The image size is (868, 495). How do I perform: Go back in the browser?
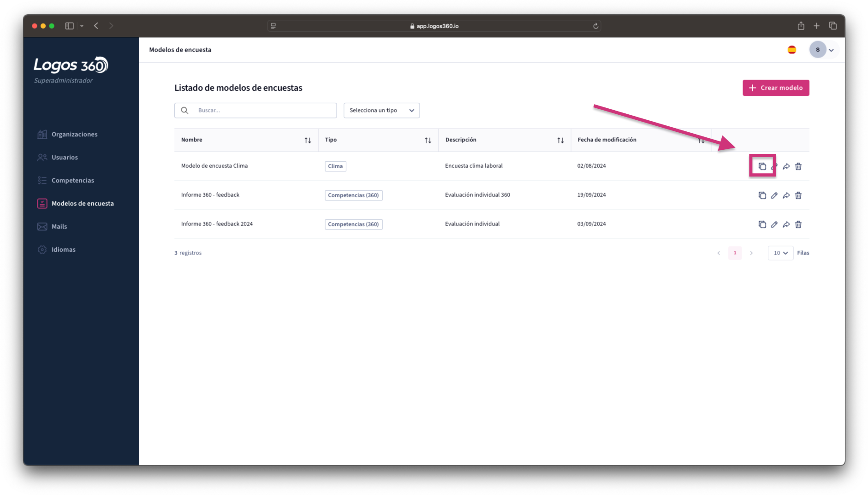click(96, 26)
